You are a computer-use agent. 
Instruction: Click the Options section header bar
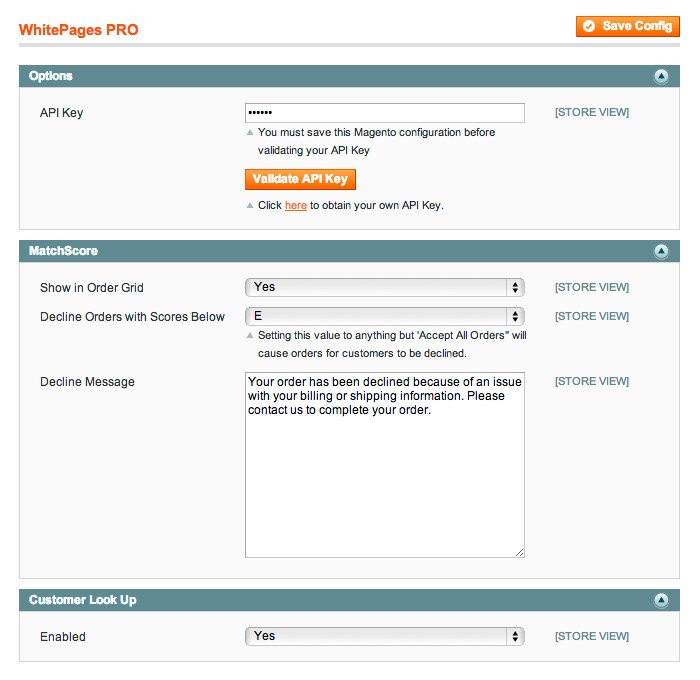(x=349, y=76)
